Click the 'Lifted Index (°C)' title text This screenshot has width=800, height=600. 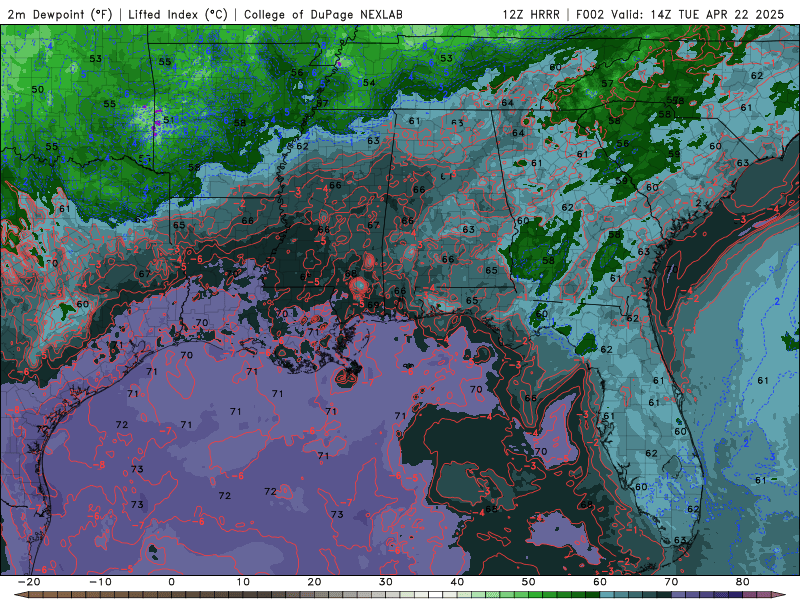[x=178, y=14]
